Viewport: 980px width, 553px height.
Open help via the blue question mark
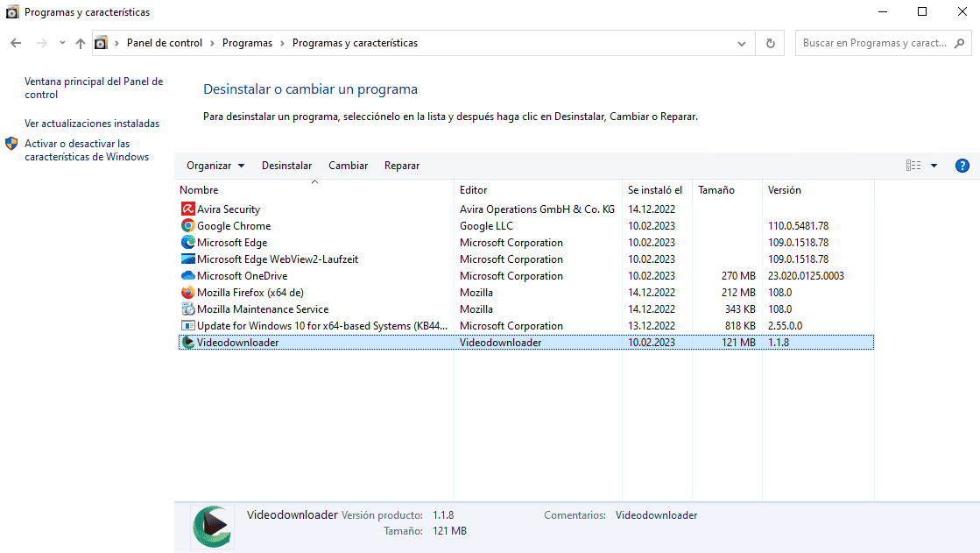pyautogui.click(x=962, y=165)
